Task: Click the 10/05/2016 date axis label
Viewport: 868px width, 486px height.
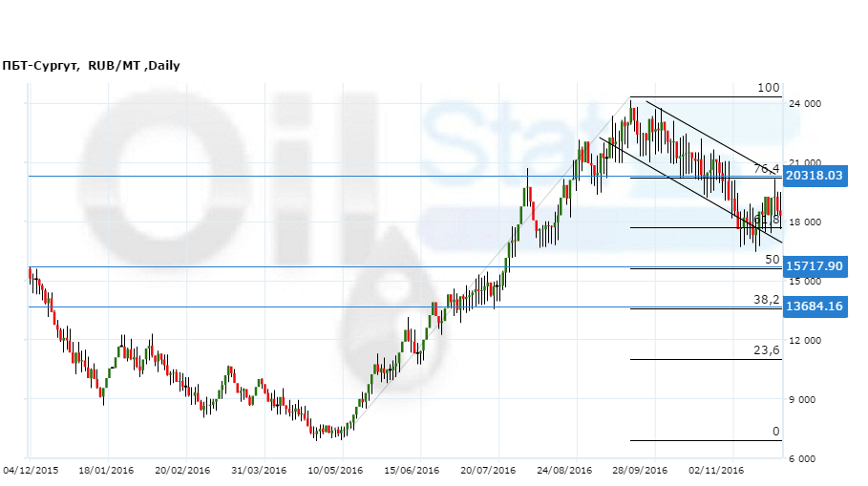Action: (335, 471)
